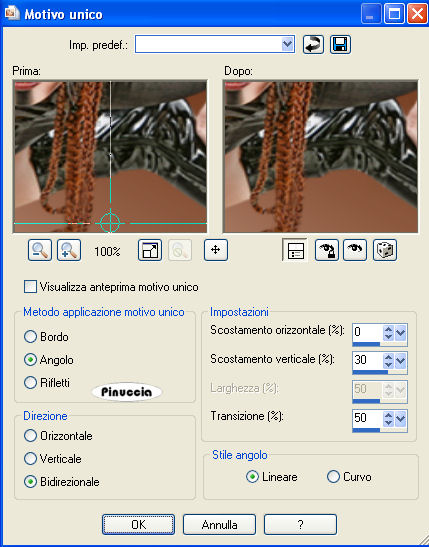Open the Imp. predef. dropdown list

click(287, 44)
